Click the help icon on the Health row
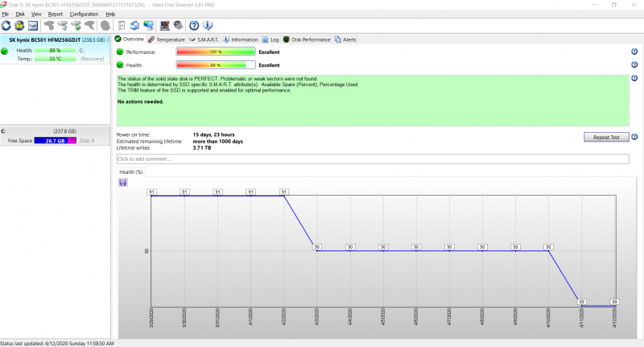 634,64
